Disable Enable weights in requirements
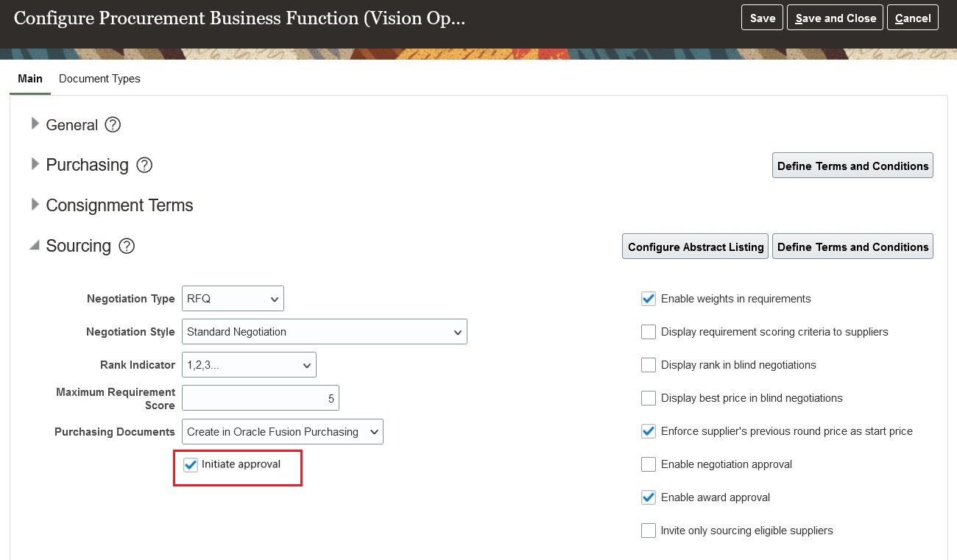The image size is (957, 560). [649, 299]
